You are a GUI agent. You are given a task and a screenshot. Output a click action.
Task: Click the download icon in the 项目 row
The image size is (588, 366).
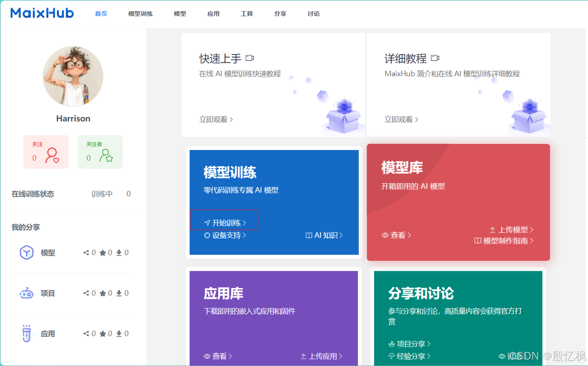pyautogui.click(x=119, y=293)
